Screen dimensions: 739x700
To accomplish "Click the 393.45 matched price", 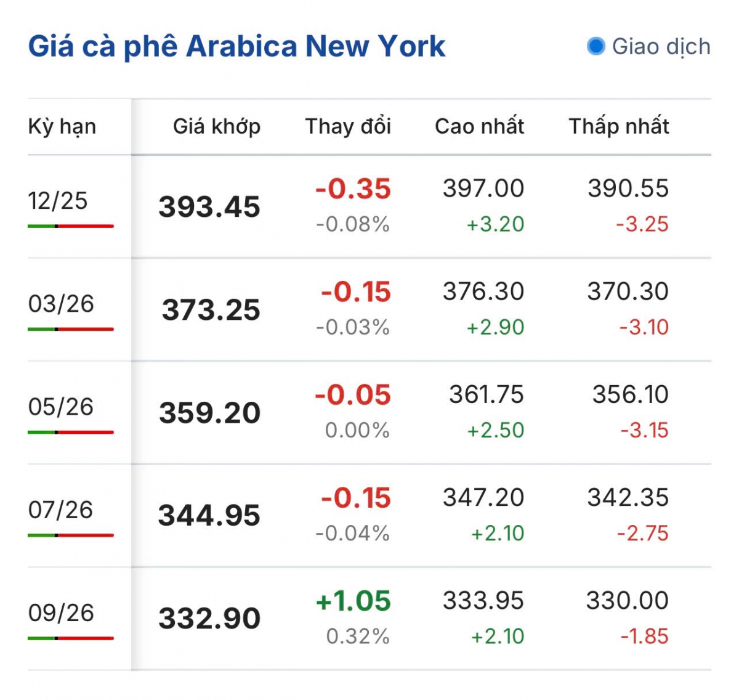I will 209,207.
